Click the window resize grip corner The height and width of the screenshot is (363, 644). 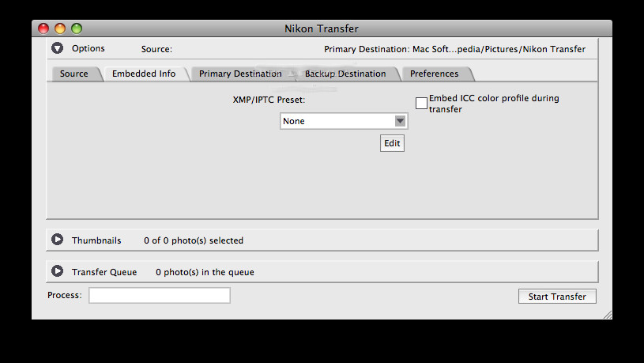(x=608, y=315)
